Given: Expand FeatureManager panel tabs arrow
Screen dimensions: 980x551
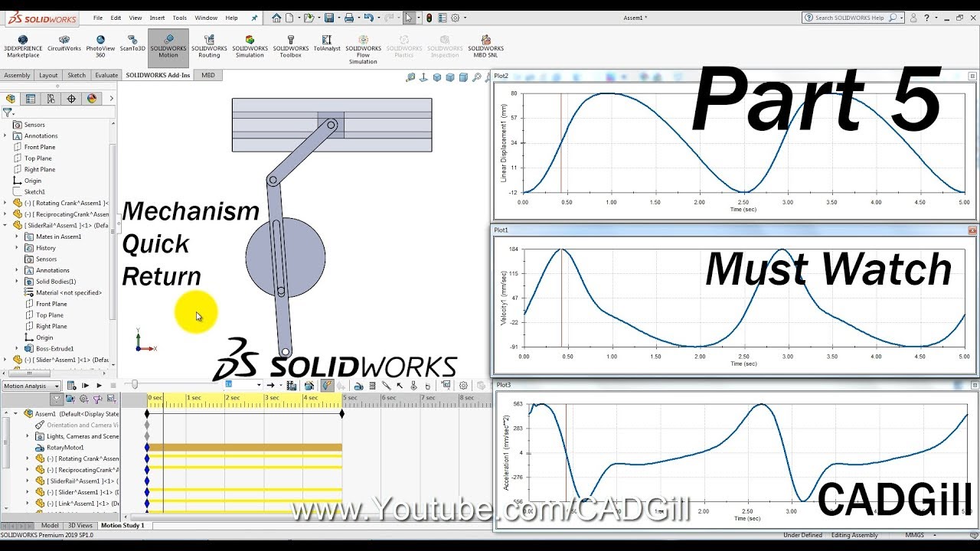Looking at the screenshot, I should (111, 99).
